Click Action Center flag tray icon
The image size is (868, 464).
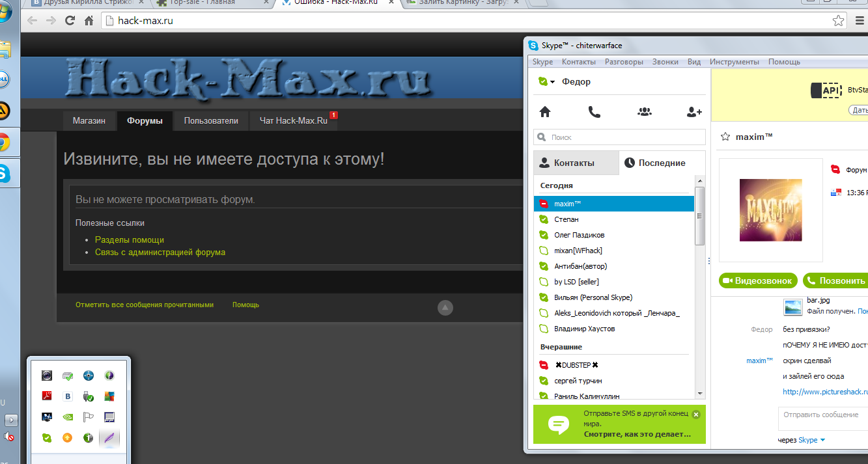pos(89,416)
